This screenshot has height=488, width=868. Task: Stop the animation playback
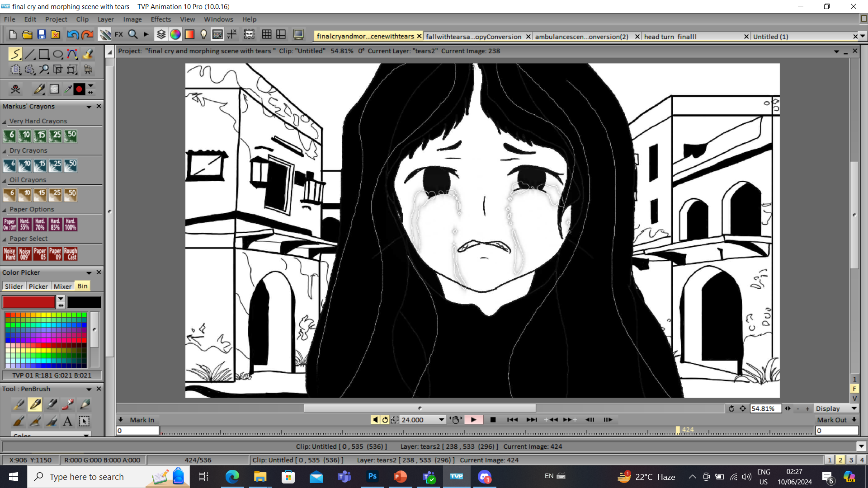point(493,420)
